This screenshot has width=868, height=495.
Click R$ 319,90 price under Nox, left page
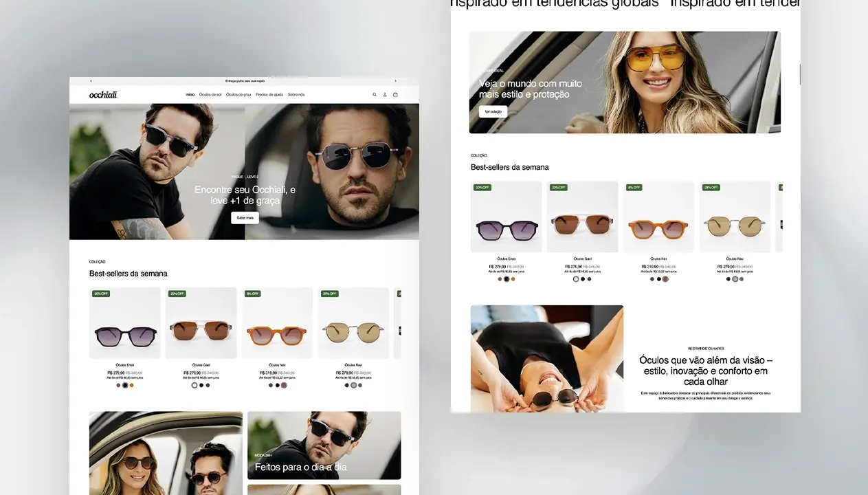pos(267,373)
